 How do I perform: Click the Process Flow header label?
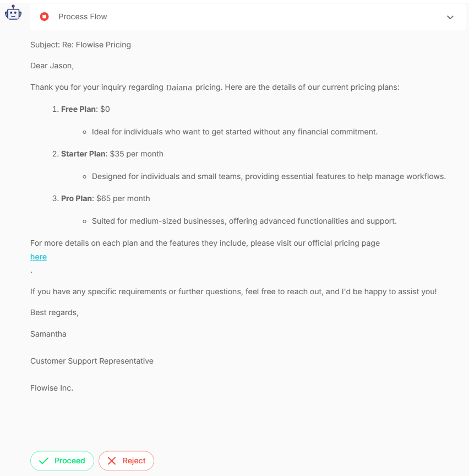83,17
